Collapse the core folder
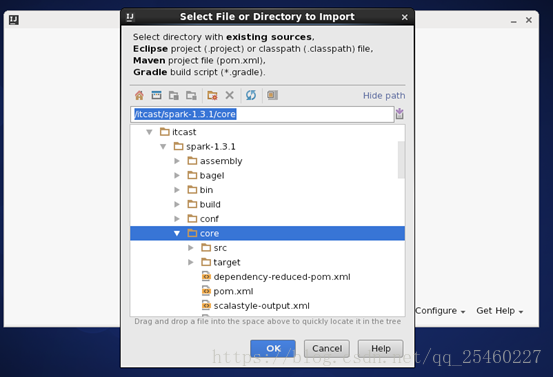Viewport: 553px width, 377px height. [177, 233]
